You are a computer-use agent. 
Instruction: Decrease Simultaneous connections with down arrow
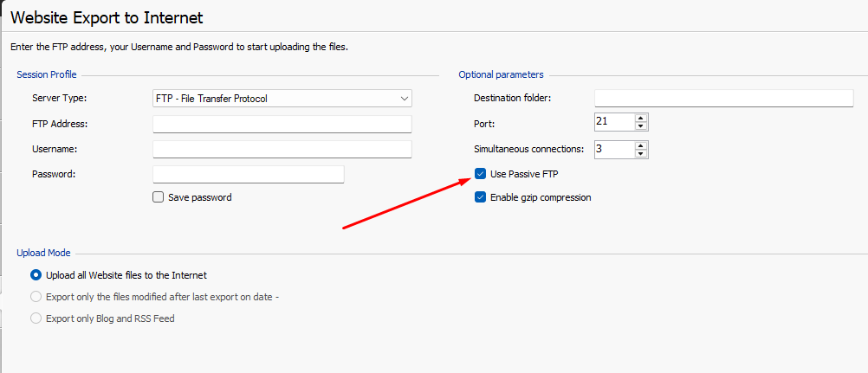point(641,154)
